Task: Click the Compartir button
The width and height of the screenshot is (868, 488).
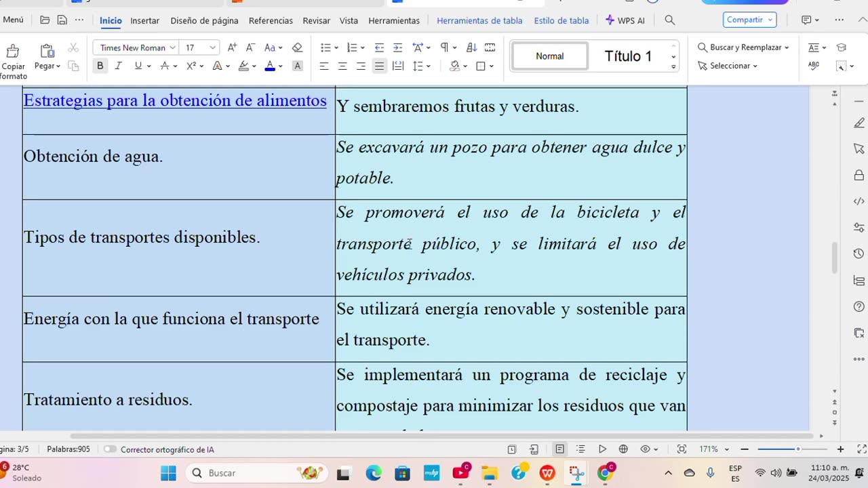Action: pyautogui.click(x=749, y=20)
